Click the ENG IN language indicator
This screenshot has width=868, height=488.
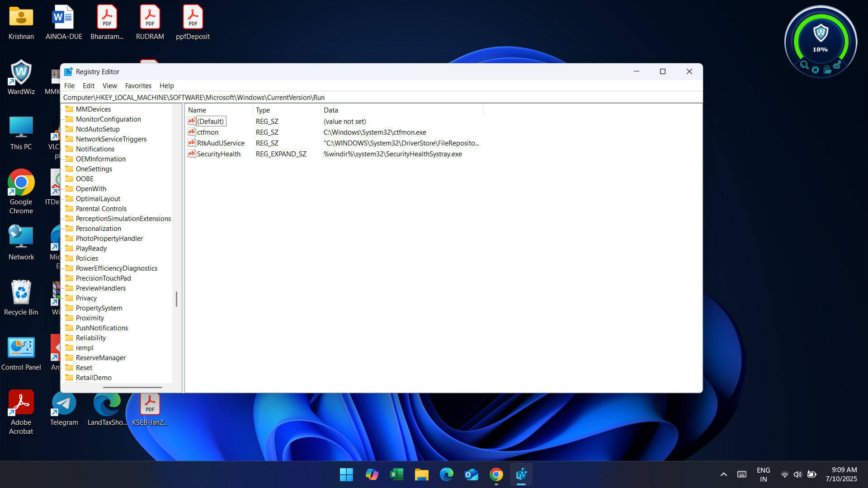pyautogui.click(x=763, y=474)
